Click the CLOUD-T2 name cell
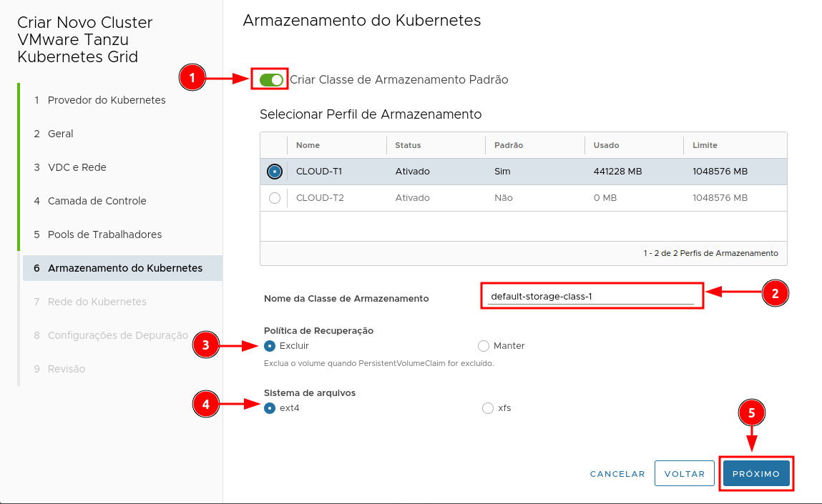 tap(320, 198)
